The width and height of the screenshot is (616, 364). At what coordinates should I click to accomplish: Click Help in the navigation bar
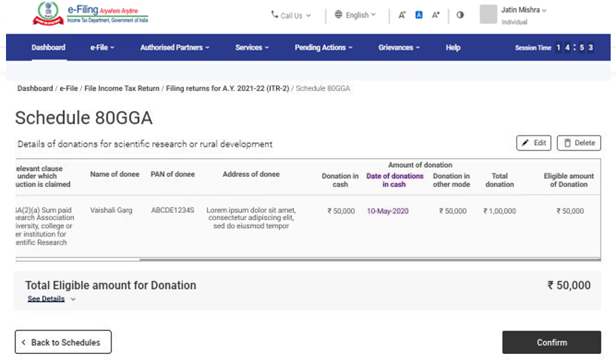(x=453, y=47)
